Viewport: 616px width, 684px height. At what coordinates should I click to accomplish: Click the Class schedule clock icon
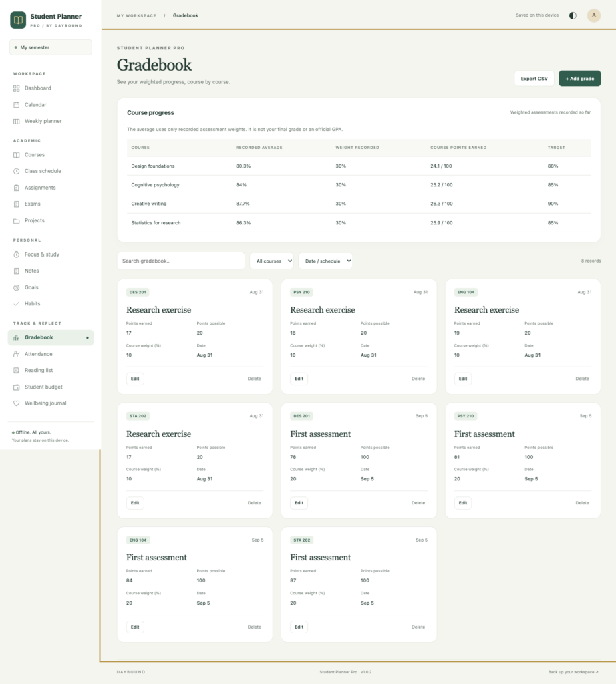[x=17, y=172]
